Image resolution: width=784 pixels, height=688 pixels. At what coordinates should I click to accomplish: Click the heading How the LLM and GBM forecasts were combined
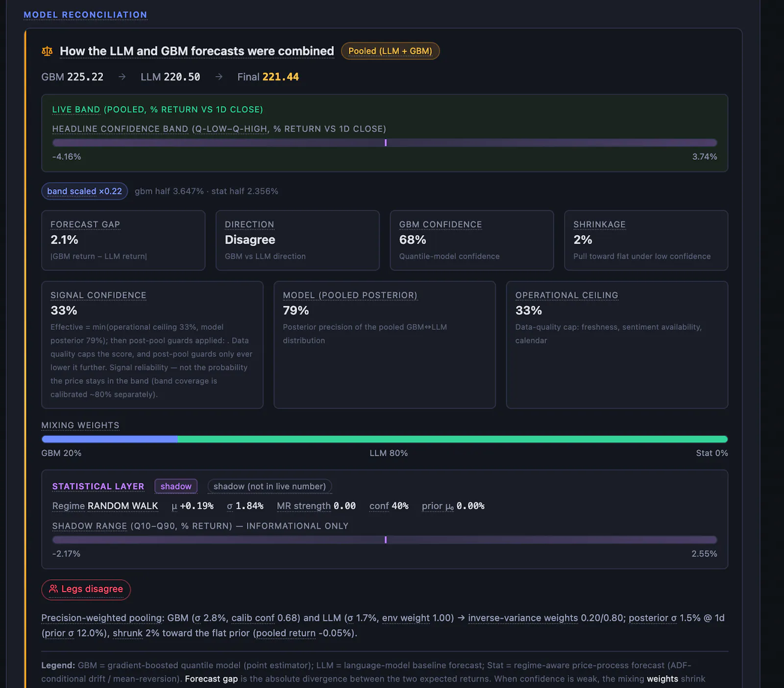pyautogui.click(x=196, y=51)
